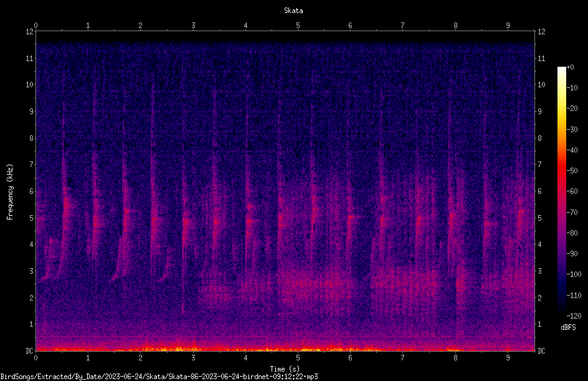588x381 pixels.
Task: Click the 0 second tick on bottom axis
Action: point(36,358)
